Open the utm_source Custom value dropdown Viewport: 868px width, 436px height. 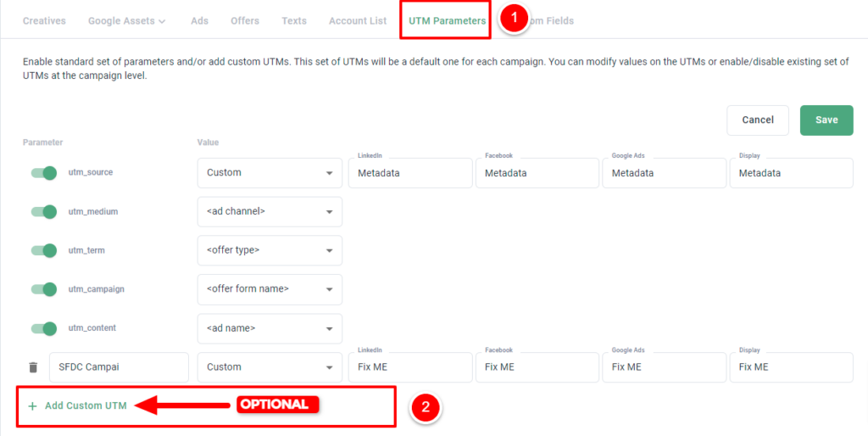[x=270, y=173]
